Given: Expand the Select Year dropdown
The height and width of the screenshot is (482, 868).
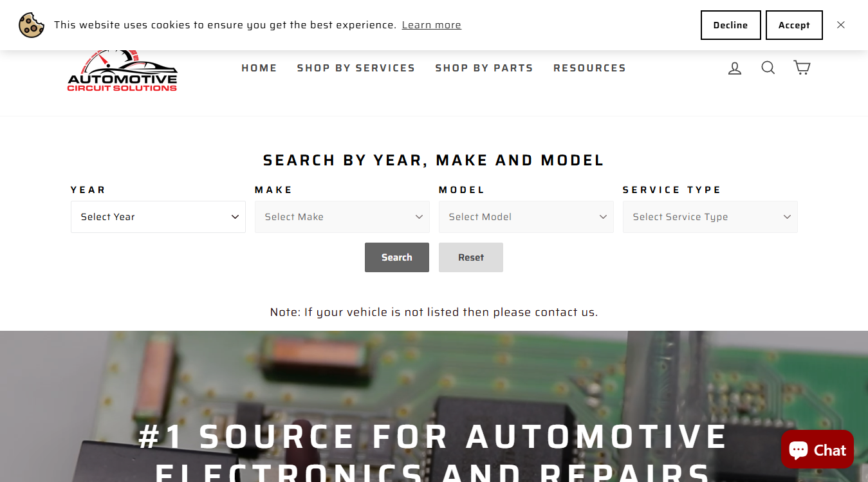Looking at the screenshot, I should point(158,217).
